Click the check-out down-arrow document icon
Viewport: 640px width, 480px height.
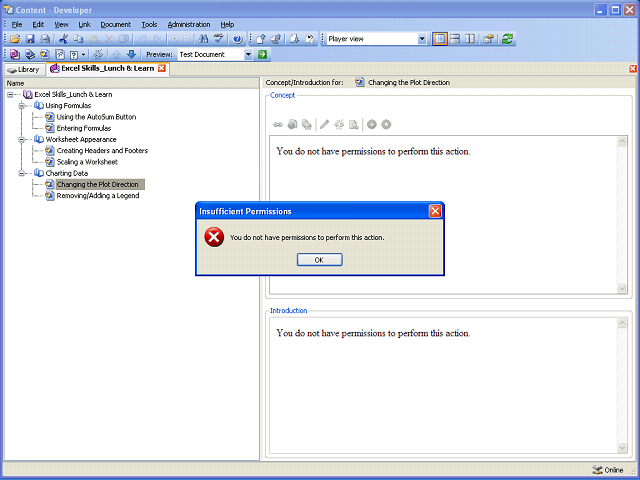tap(295, 39)
